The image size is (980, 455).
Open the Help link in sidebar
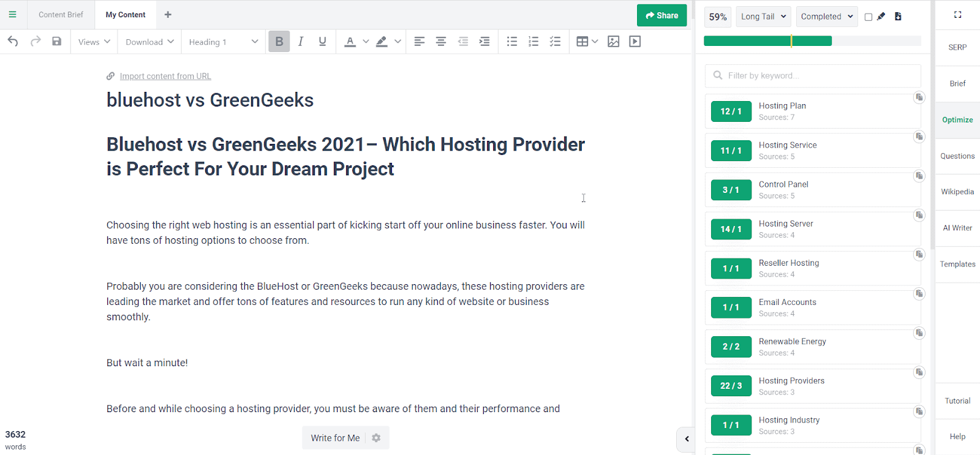pos(957,437)
